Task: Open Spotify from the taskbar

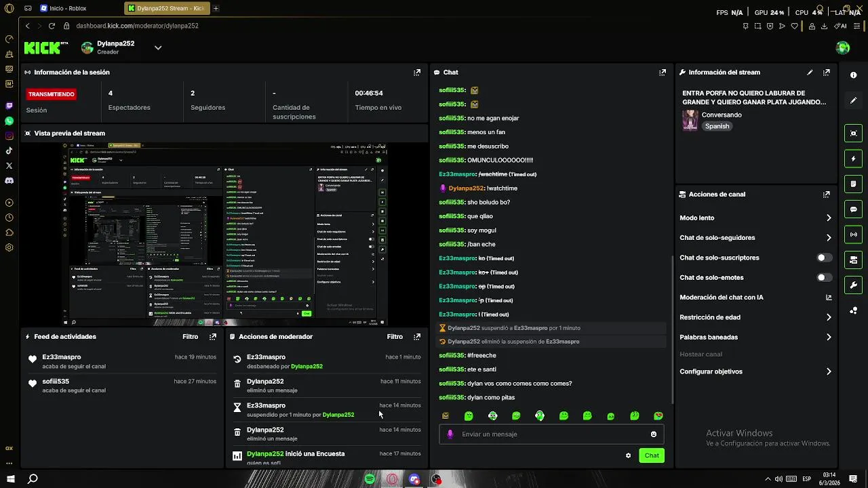Action: (x=370, y=479)
